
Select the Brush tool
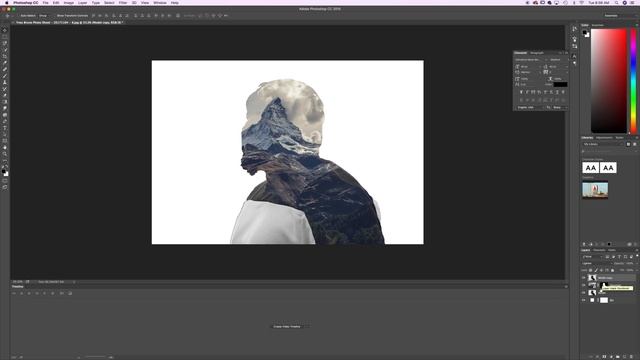[5, 76]
